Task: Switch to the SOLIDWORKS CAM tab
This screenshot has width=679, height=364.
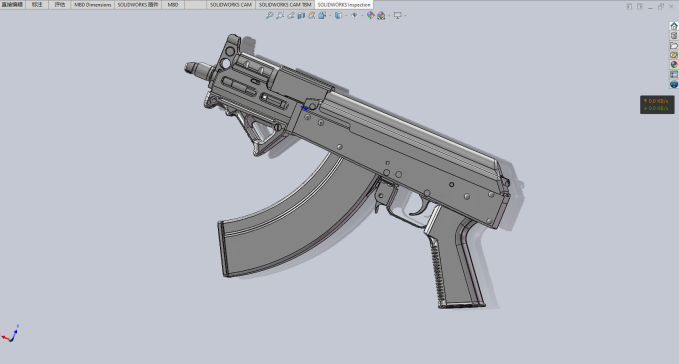Action: [x=230, y=5]
